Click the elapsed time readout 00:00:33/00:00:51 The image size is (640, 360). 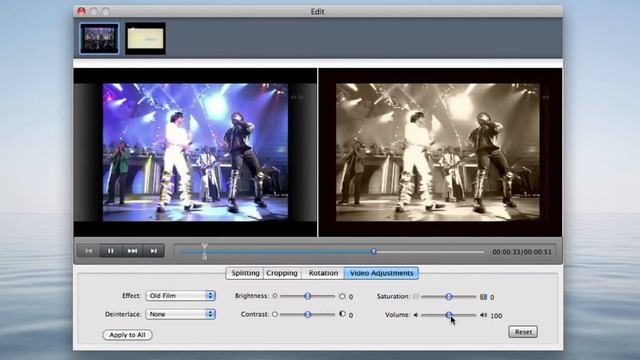[x=522, y=252]
